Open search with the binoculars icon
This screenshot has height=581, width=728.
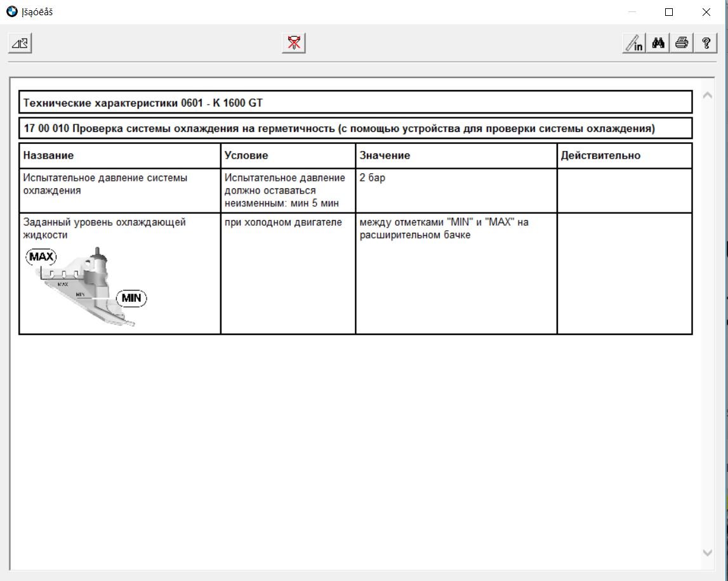click(658, 43)
